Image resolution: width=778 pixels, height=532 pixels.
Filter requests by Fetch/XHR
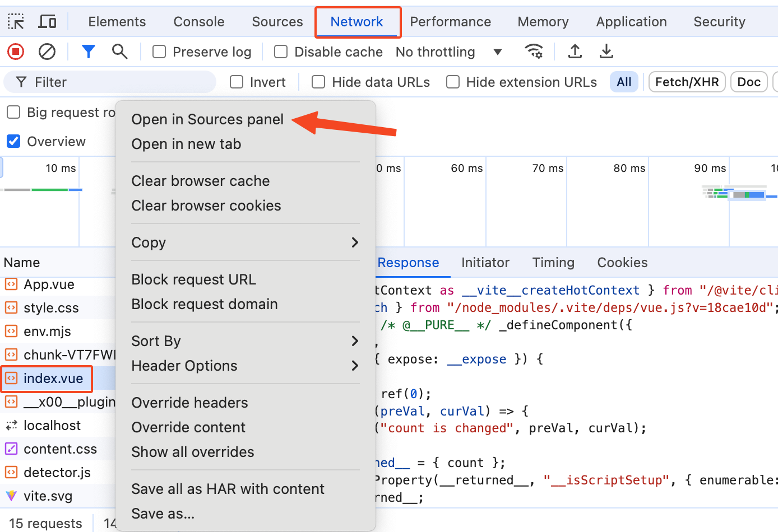click(x=687, y=82)
